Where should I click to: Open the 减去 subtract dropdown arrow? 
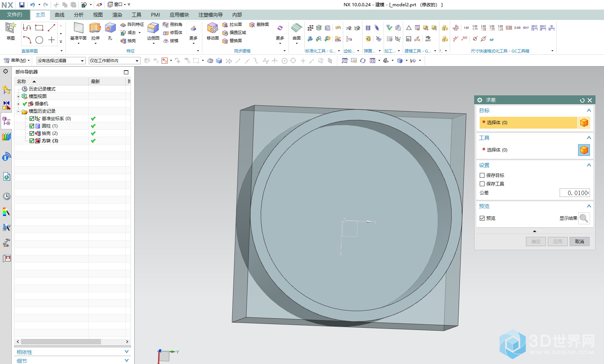tap(140, 33)
